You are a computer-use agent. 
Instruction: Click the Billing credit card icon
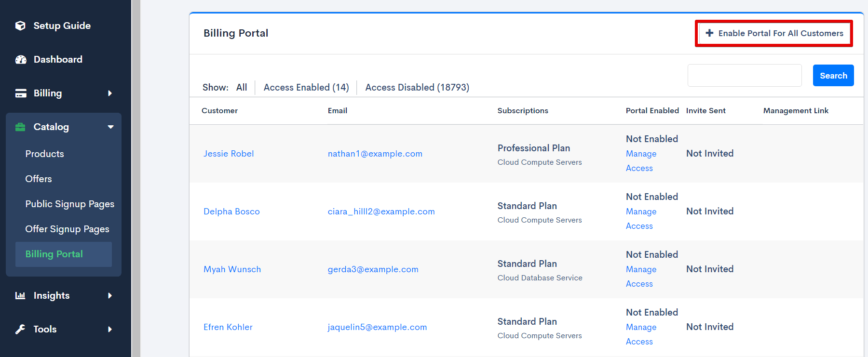[x=21, y=93]
